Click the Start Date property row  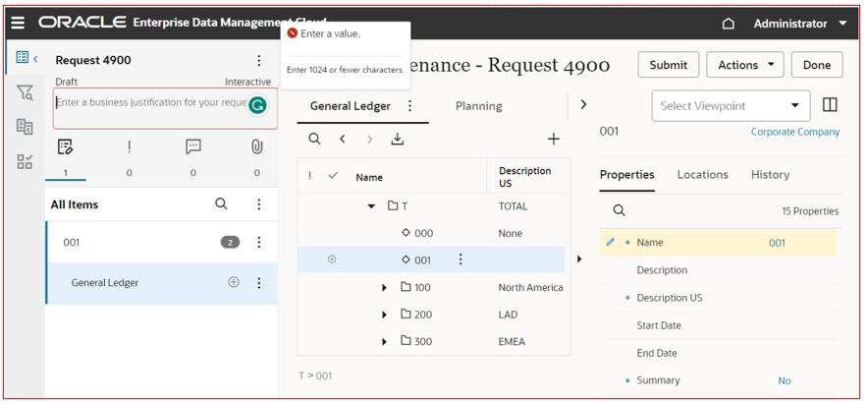[x=718, y=326]
